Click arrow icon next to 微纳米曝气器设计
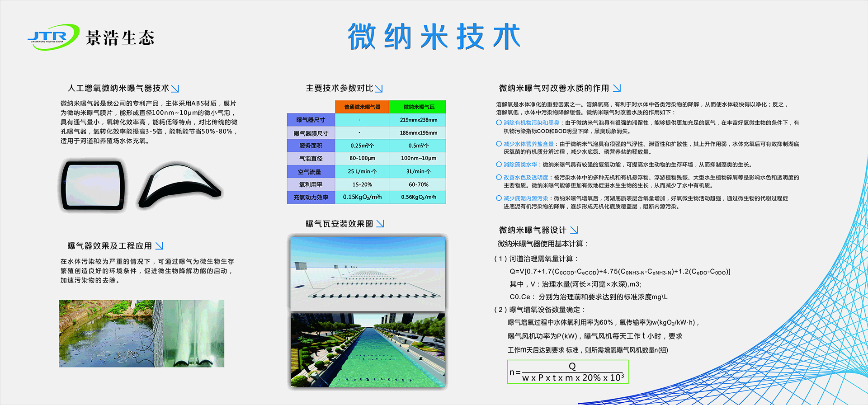 (x=574, y=230)
